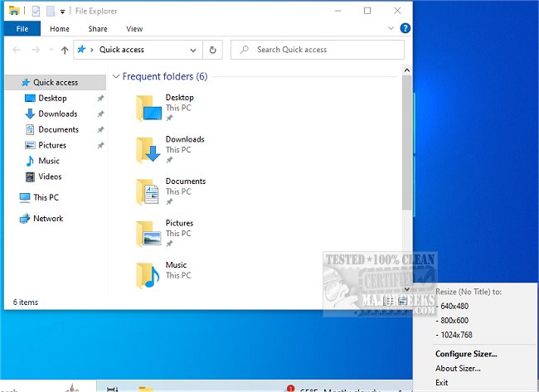
Task: Click Quick access in the address bar
Action: (122, 50)
